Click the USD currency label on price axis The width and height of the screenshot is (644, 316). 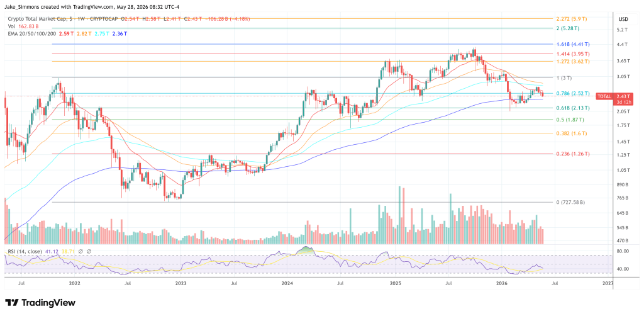pos(623,19)
